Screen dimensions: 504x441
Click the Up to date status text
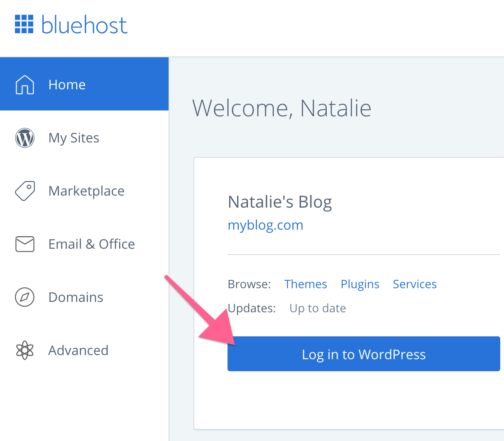click(x=318, y=309)
